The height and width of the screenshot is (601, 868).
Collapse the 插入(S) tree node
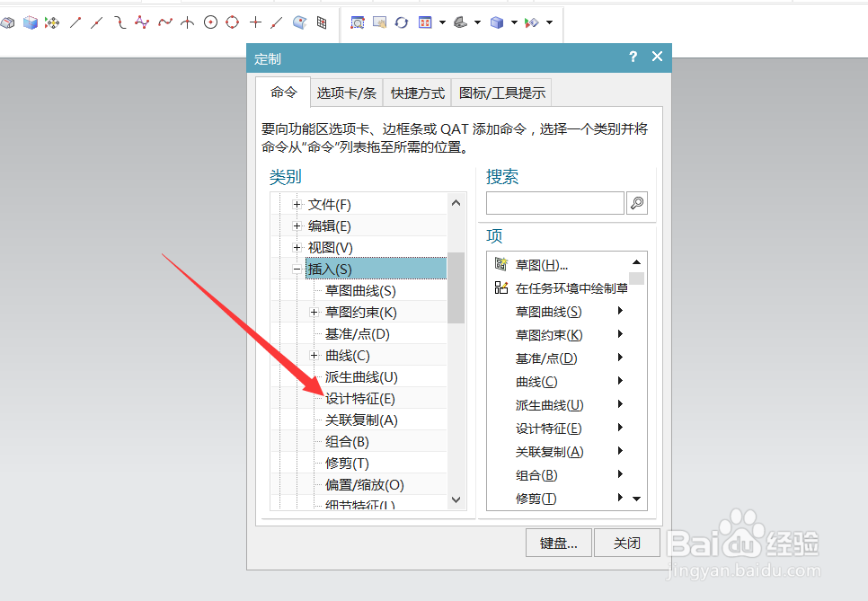coord(297,269)
